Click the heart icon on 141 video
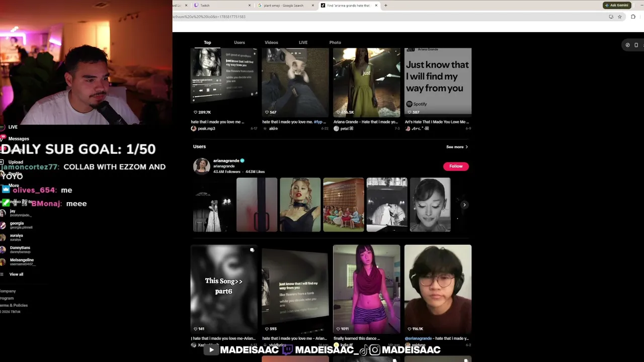 195,329
